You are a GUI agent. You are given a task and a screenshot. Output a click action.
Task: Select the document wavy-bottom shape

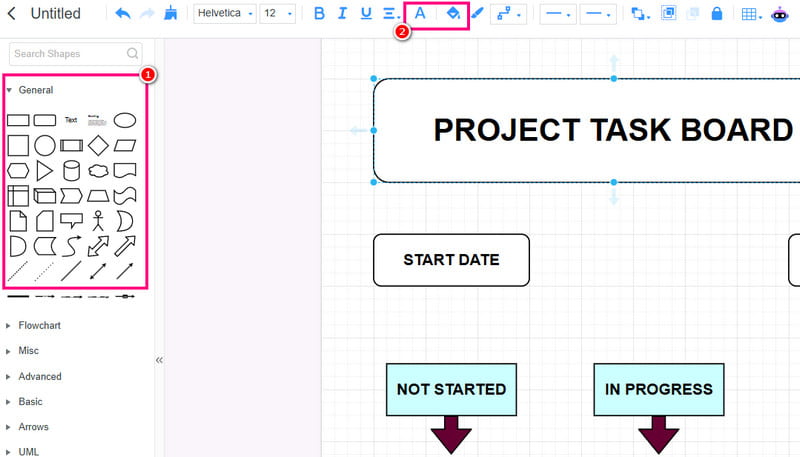tap(124, 170)
